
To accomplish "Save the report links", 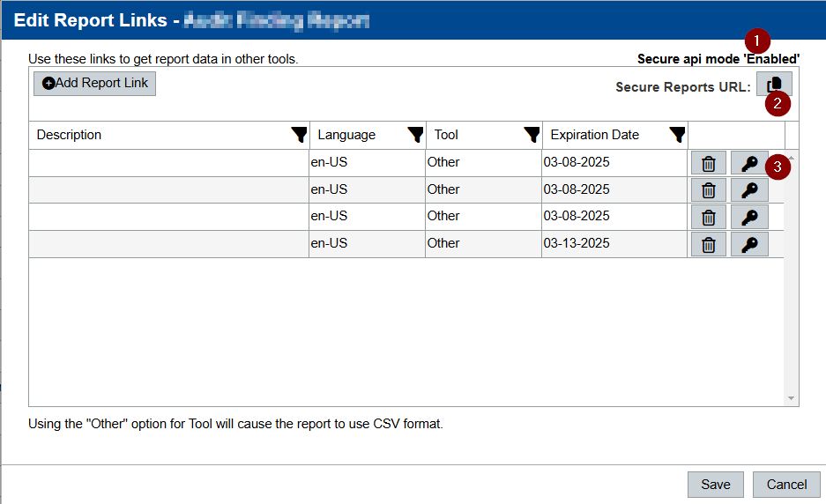I will [715, 485].
